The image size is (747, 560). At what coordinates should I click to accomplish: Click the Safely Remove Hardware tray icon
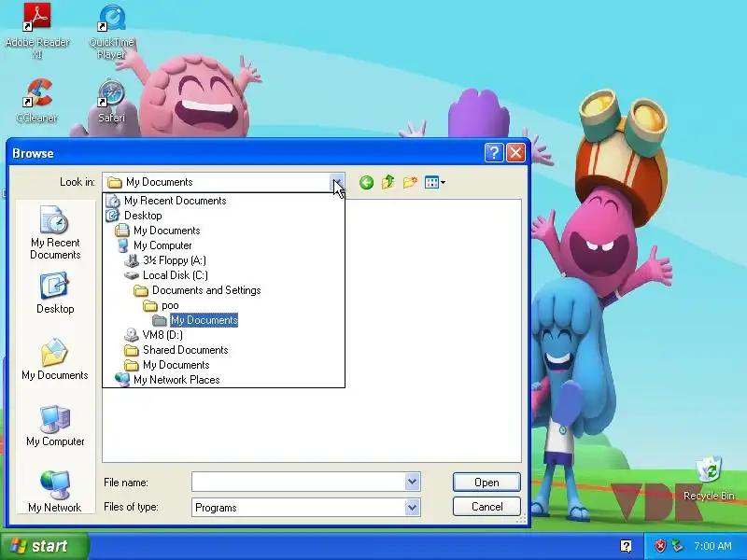coord(676,546)
